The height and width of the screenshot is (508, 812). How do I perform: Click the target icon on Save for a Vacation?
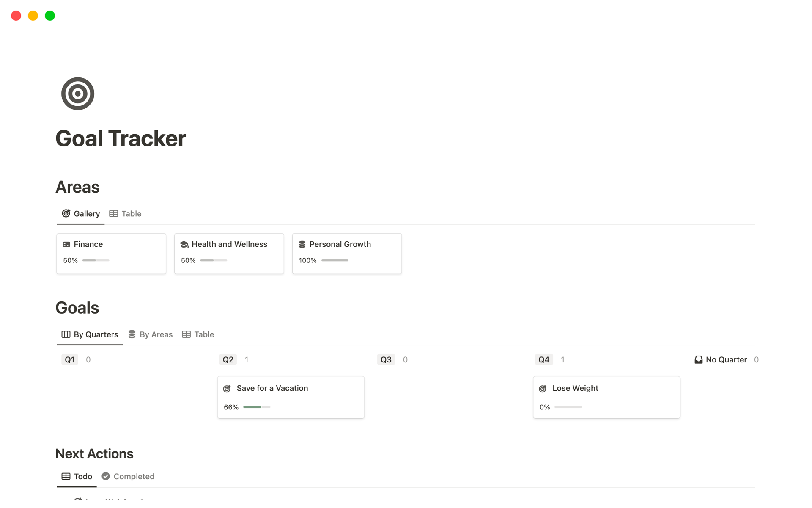[x=227, y=388]
